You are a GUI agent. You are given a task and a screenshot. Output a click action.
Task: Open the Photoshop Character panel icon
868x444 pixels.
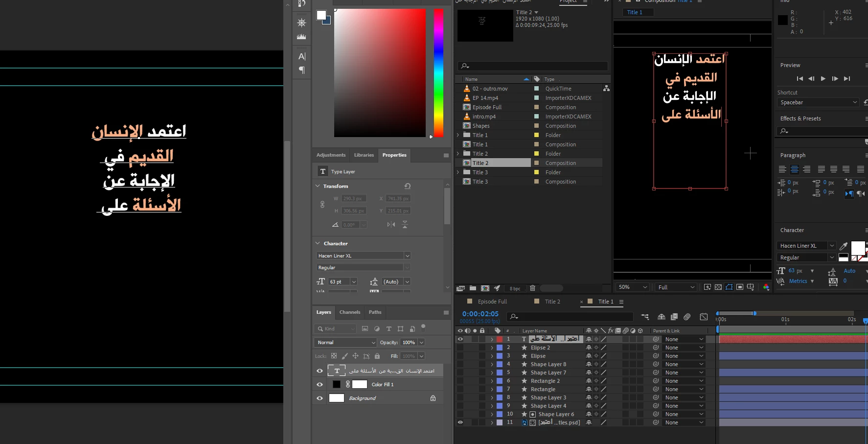click(x=302, y=56)
